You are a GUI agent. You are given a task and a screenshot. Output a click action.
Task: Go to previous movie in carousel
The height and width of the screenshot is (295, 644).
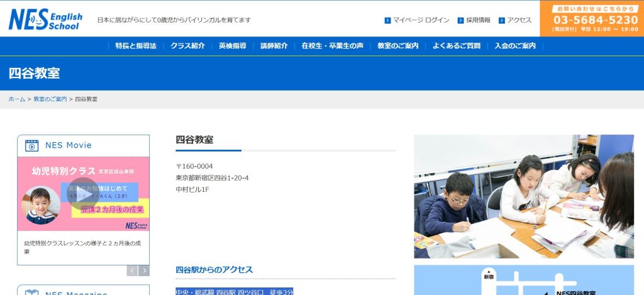coord(132,270)
